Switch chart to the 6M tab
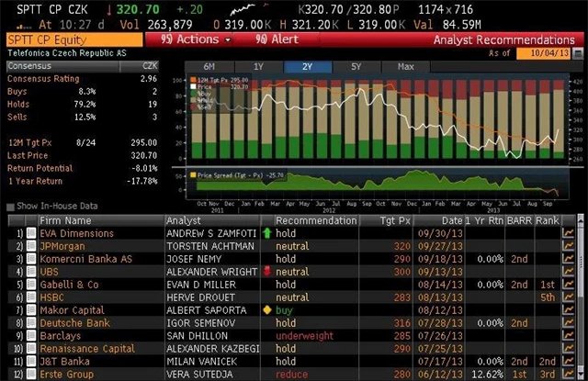Screen dimensions: 588x381 tap(209, 67)
